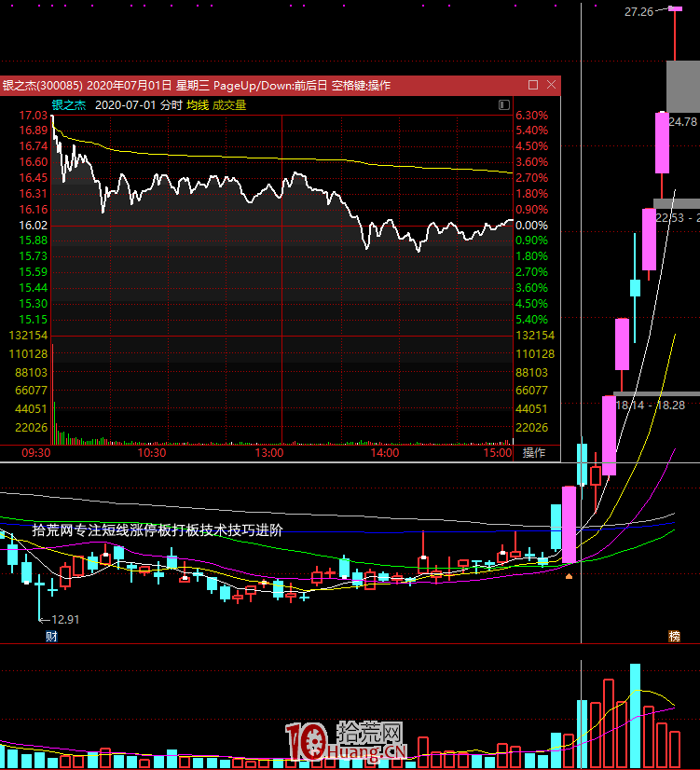
Task: Click the 16.02 previous close price label
Action: point(34,226)
